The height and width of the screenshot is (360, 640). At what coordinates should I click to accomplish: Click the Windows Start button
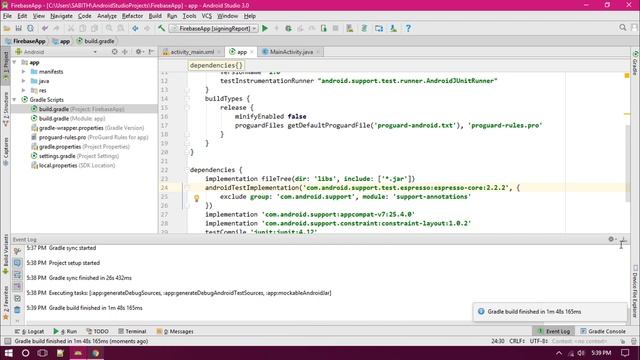pyautogui.click(x=8, y=353)
